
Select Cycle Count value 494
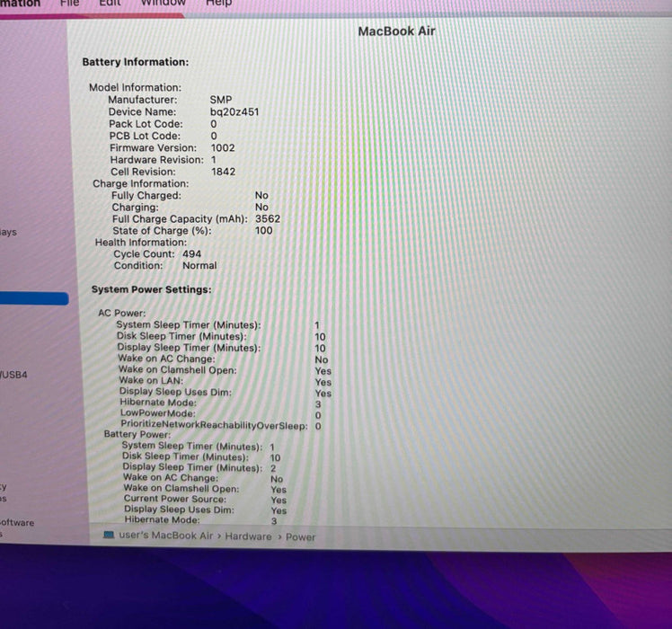(191, 253)
